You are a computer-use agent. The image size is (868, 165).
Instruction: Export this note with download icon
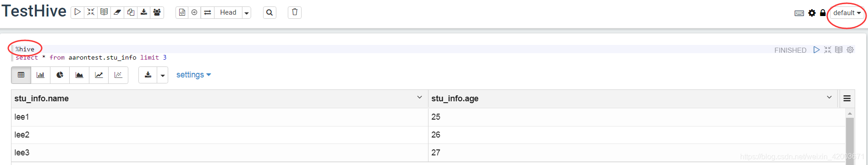pos(144,12)
